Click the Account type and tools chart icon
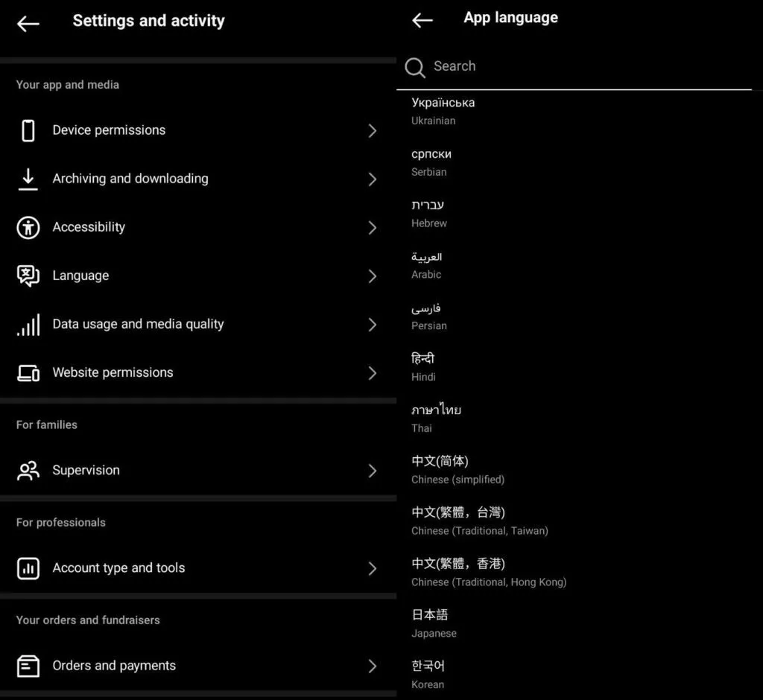Screen dimensions: 763x700 (28, 568)
